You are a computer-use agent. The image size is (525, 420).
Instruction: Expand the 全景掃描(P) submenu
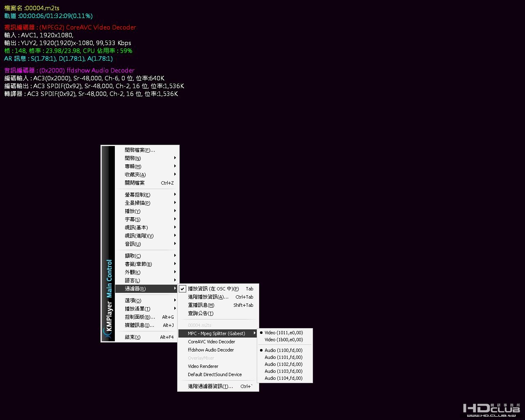coord(147,203)
